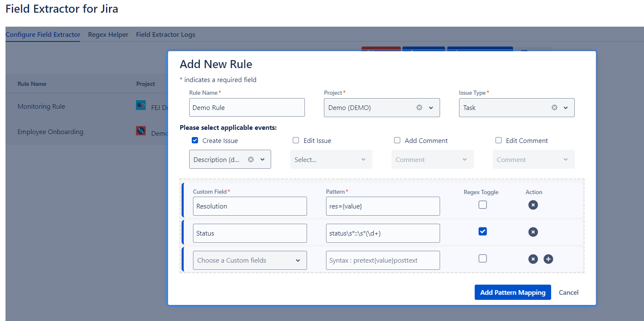Click the Demo project icon beside Employee Onboarding
644x321 pixels.
[141, 131]
